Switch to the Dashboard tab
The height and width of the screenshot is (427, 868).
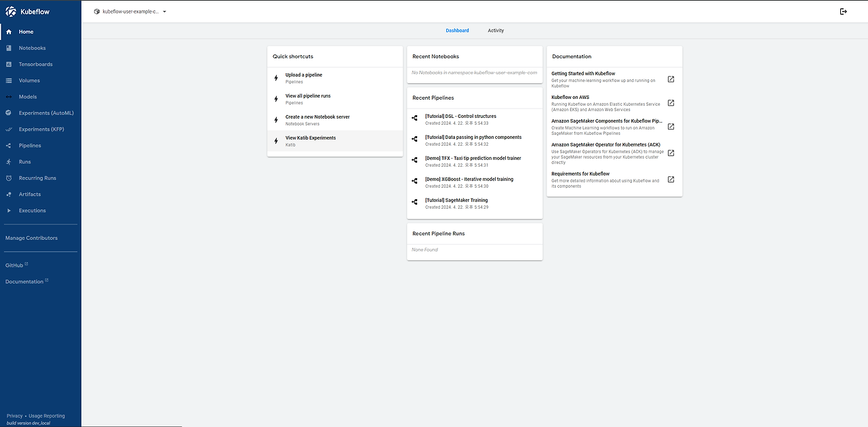point(457,30)
